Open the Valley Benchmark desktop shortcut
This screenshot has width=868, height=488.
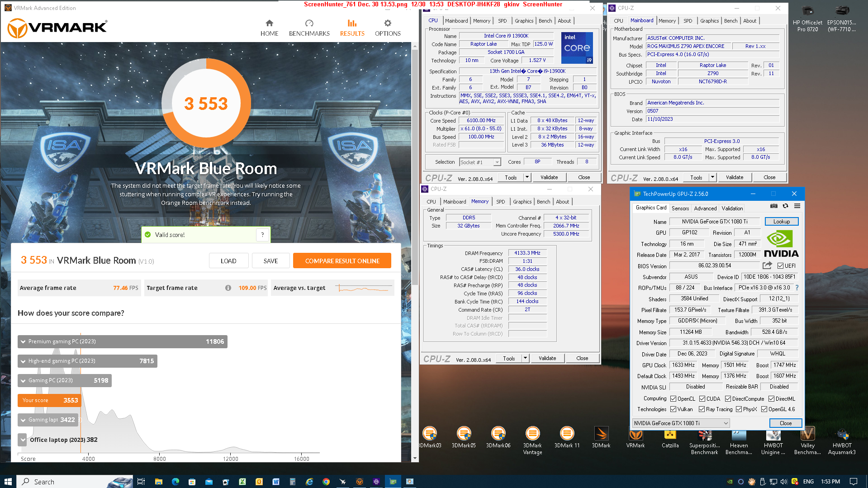coord(807,441)
